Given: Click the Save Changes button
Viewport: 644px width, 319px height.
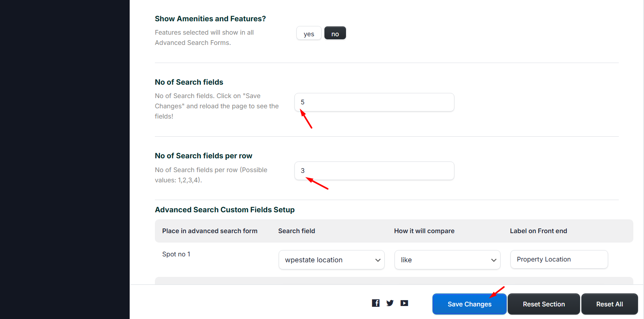Looking at the screenshot, I should [x=469, y=304].
